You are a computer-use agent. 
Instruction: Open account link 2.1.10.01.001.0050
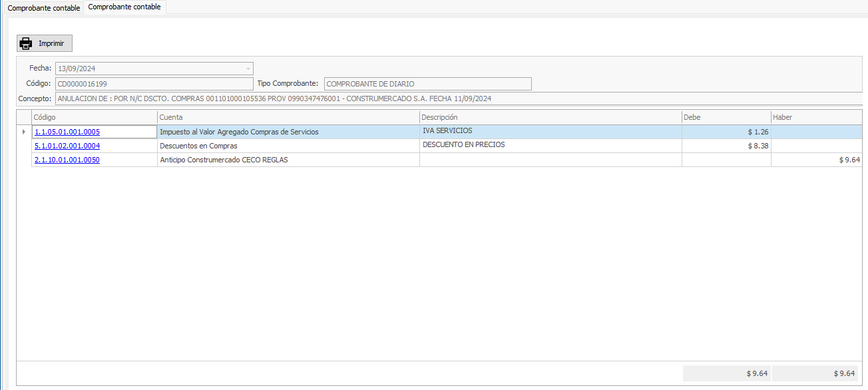coord(67,160)
